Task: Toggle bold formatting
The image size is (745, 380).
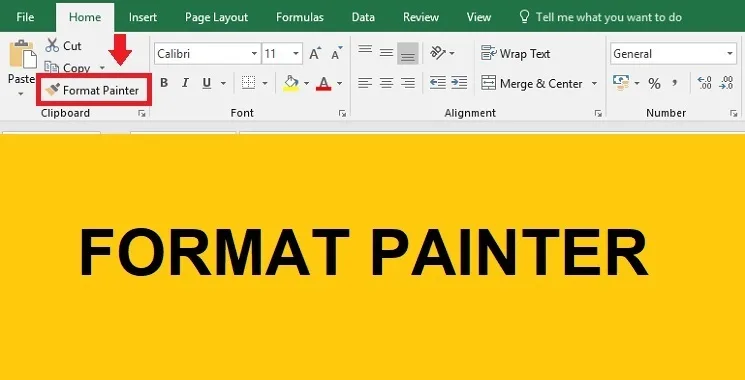Action: (164, 83)
